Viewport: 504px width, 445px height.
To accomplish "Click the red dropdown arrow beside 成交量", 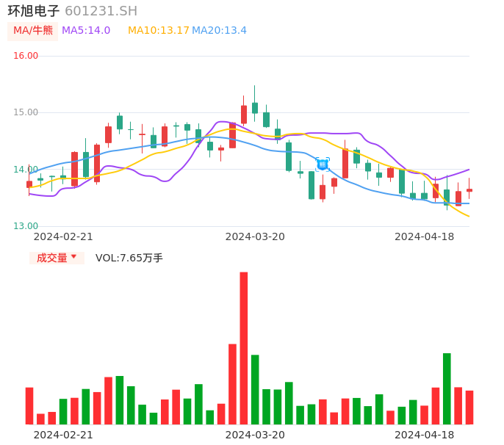I will point(73,257).
